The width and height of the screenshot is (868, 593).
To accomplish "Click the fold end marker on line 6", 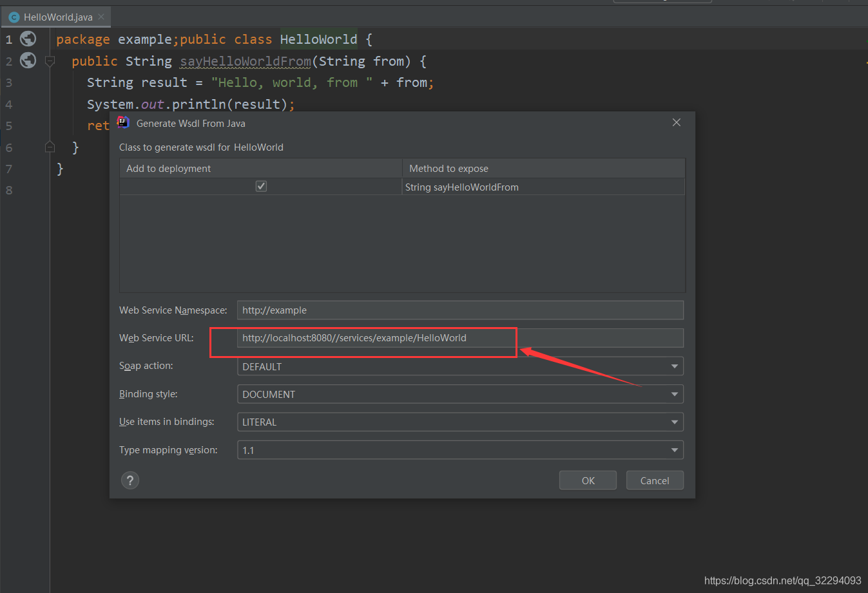I will click(x=50, y=147).
